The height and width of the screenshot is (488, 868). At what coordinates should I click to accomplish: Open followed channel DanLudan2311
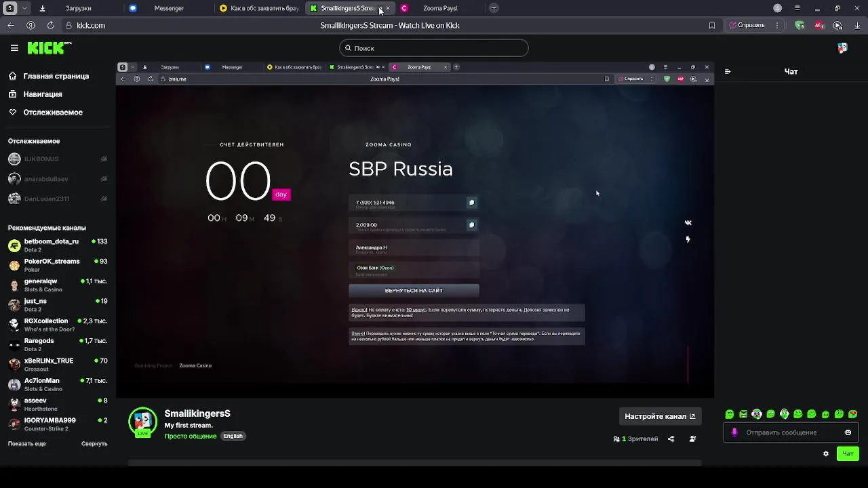(x=58, y=199)
